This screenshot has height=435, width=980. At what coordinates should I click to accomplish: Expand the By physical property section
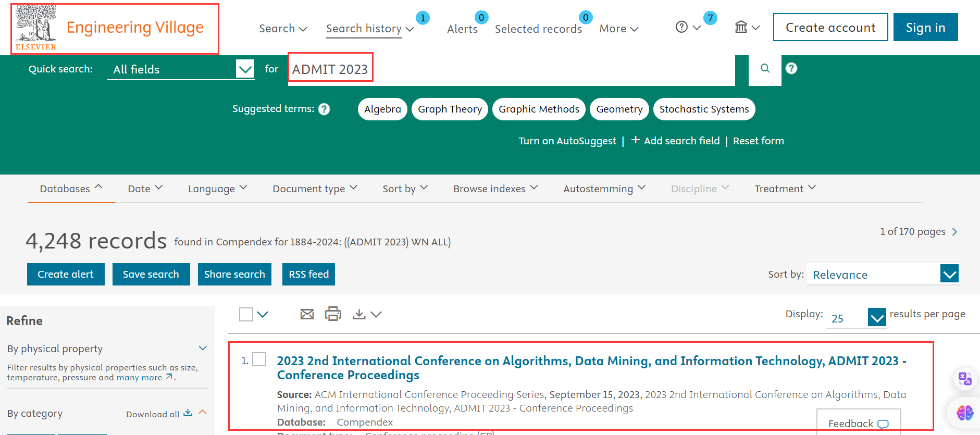[x=203, y=348]
